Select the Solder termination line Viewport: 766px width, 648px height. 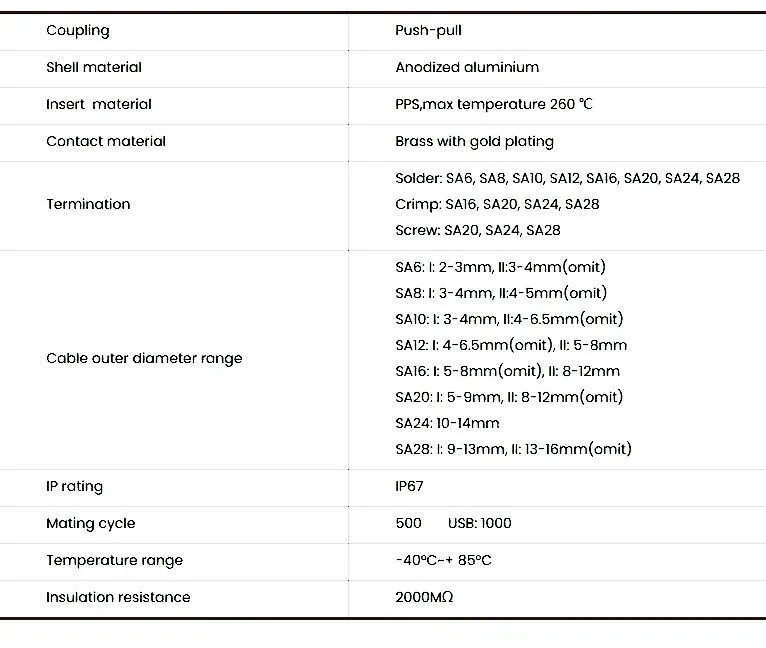567,178
